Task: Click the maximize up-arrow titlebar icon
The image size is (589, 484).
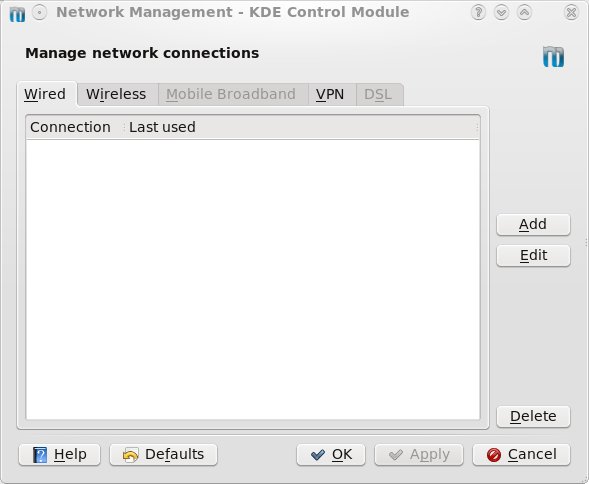Action: tap(524, 12)
